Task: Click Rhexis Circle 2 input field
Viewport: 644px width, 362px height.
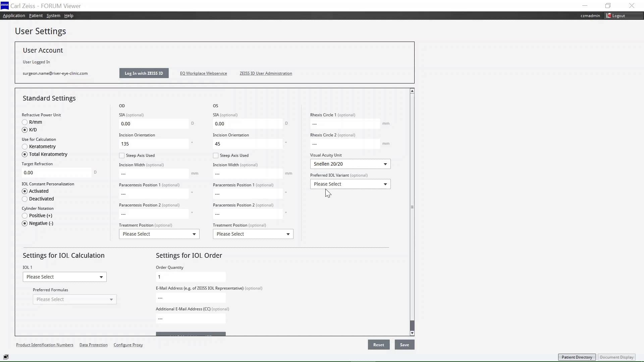Action: tap(345, 144)
